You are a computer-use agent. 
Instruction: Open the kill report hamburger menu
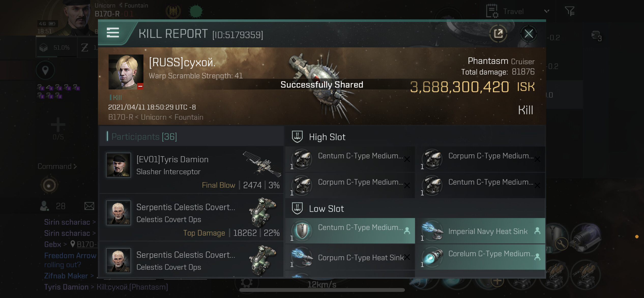[x=113, y=33]
